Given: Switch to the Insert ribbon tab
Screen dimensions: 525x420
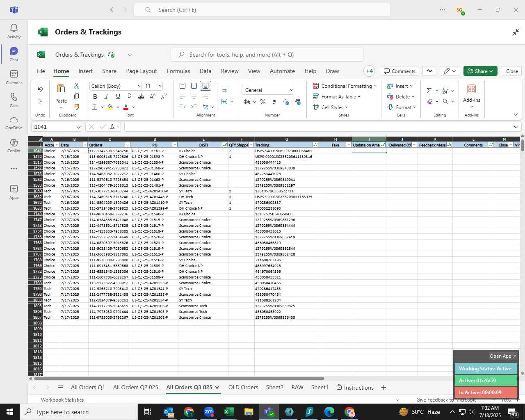Looking at the screenshot, I should click(x=86, y=71).
